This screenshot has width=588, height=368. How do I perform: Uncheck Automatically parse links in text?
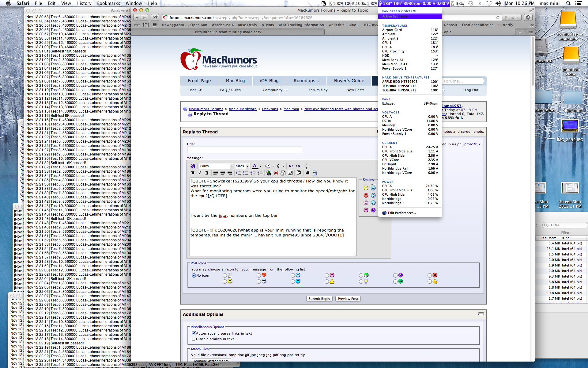(x=194, y=333)
